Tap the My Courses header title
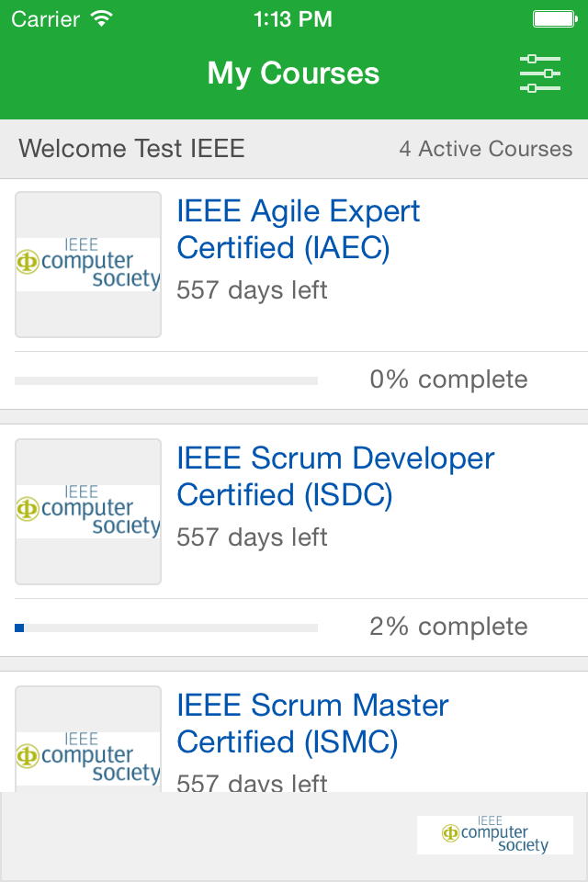588x882 pixels. point(293,73)
